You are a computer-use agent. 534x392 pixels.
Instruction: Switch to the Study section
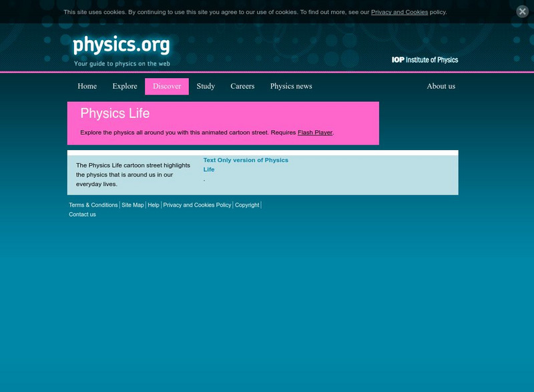pyautogui.click(x=206, y=86)
